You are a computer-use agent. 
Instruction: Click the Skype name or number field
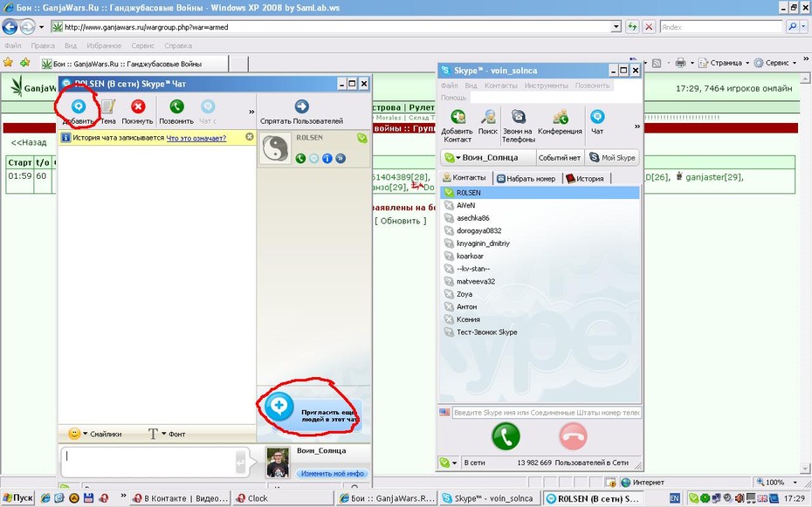547,413
